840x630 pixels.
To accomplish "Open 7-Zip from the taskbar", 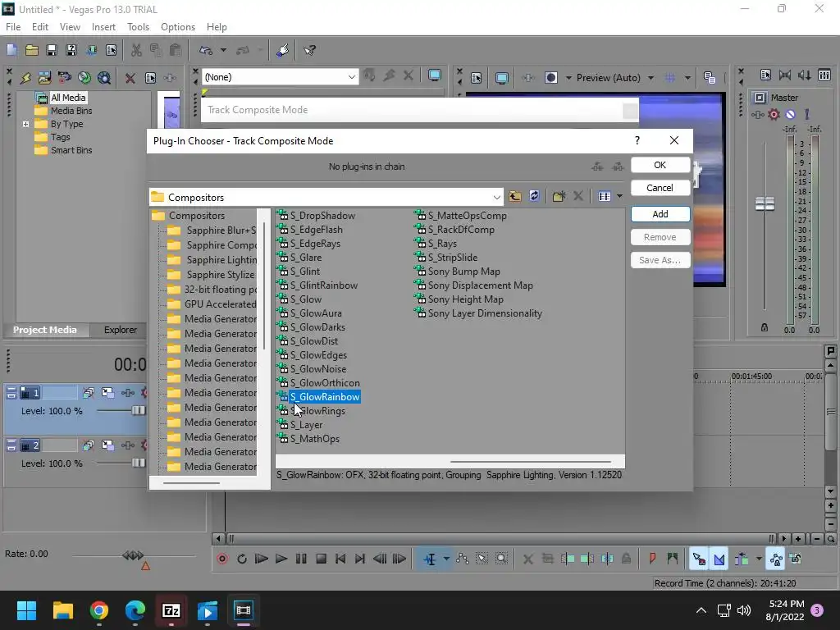I will coord(171,610).
